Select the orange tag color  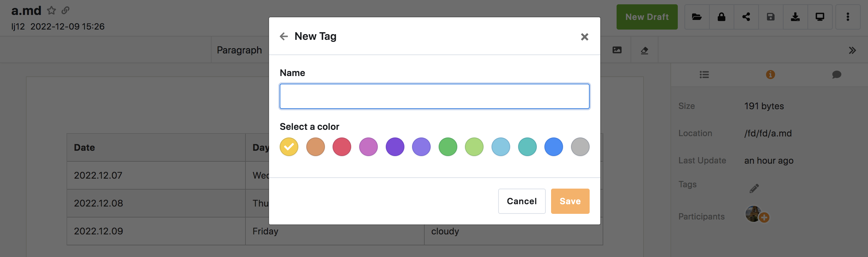click(x=315, y=147)
